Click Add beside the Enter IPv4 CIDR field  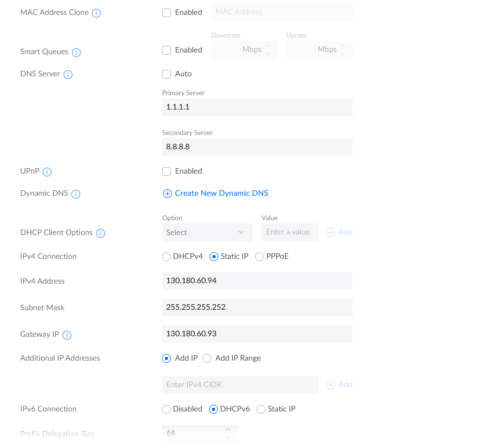340,385
